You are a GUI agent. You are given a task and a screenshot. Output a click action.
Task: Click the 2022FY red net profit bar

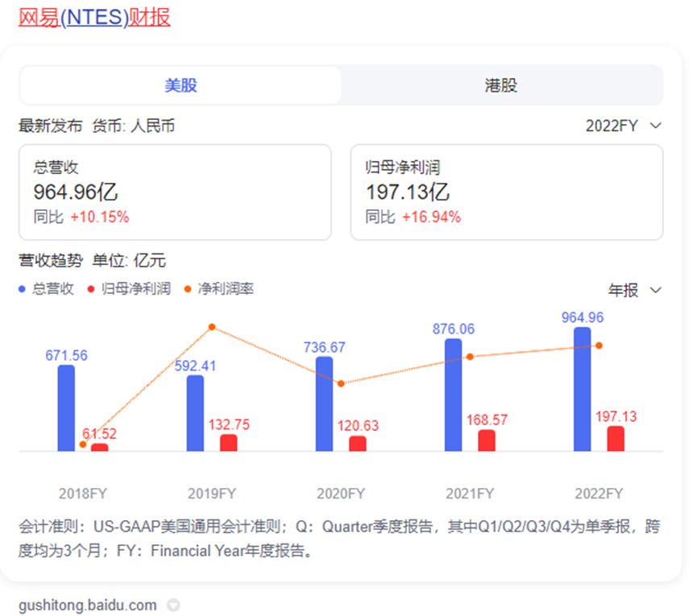[x=616, y=439]
